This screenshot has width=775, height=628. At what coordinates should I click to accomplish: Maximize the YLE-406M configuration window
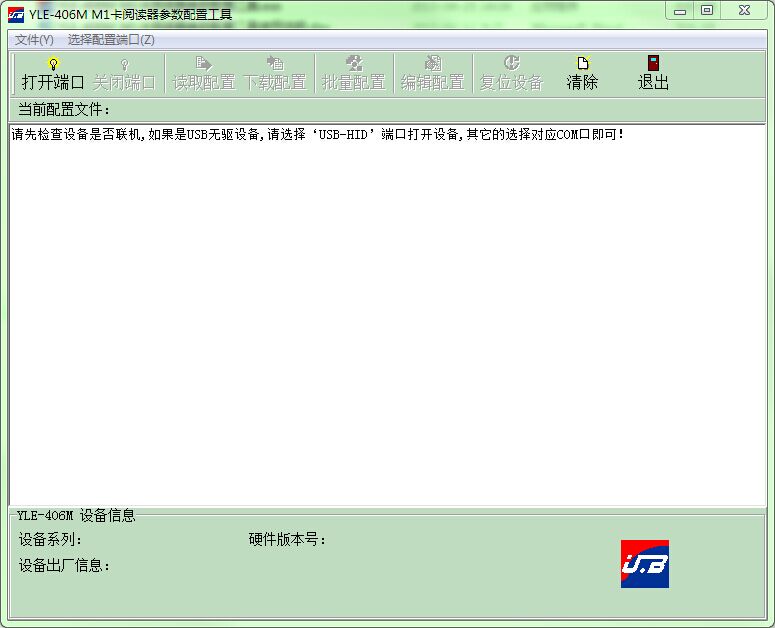[x=707, y=10]
